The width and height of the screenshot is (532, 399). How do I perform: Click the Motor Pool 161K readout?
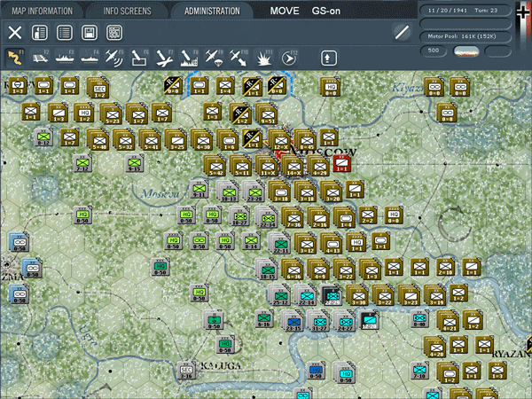pos(465,36)
